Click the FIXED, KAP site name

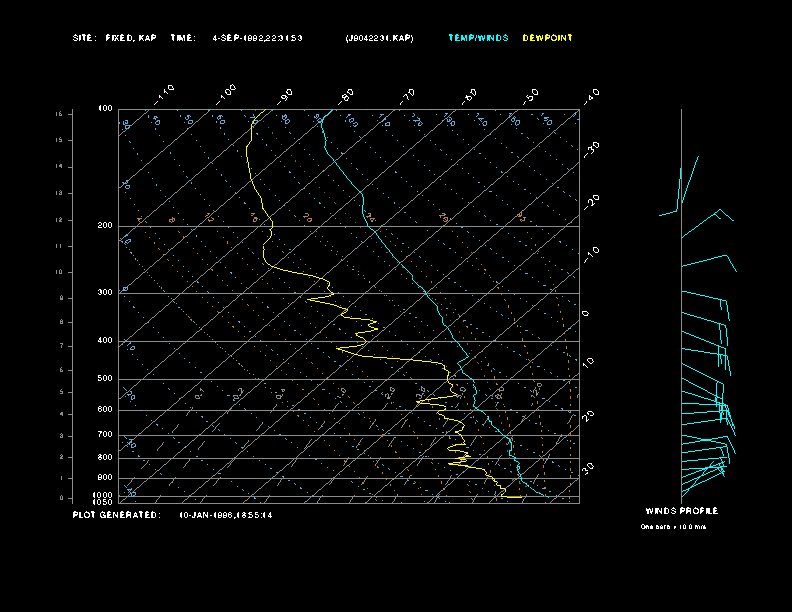coord(131,38)
